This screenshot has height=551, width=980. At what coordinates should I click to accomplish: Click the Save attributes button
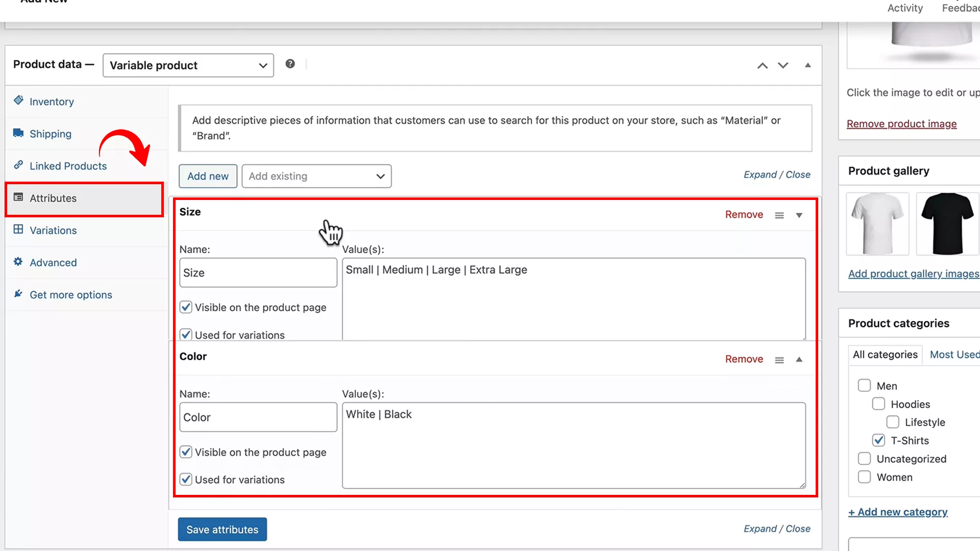[222, 529]
